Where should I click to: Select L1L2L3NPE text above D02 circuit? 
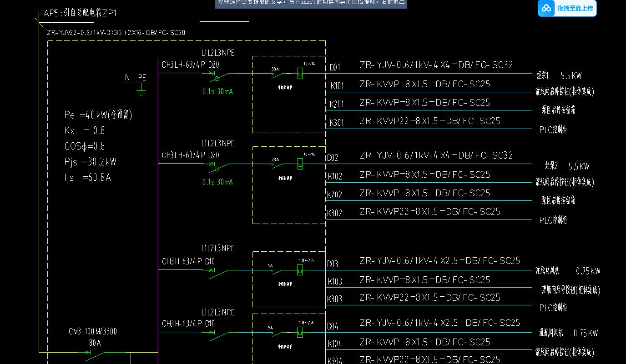[x=218, y=144]
